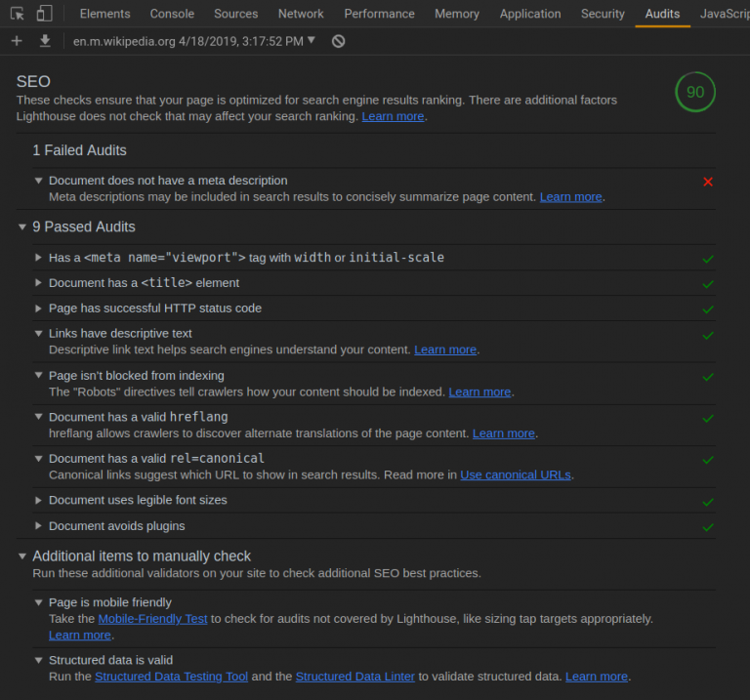The width and height of the screenshot is (750, 700).
Task: Switch to the Console tab
Action: pyautogui.click(x=172, y=14)
